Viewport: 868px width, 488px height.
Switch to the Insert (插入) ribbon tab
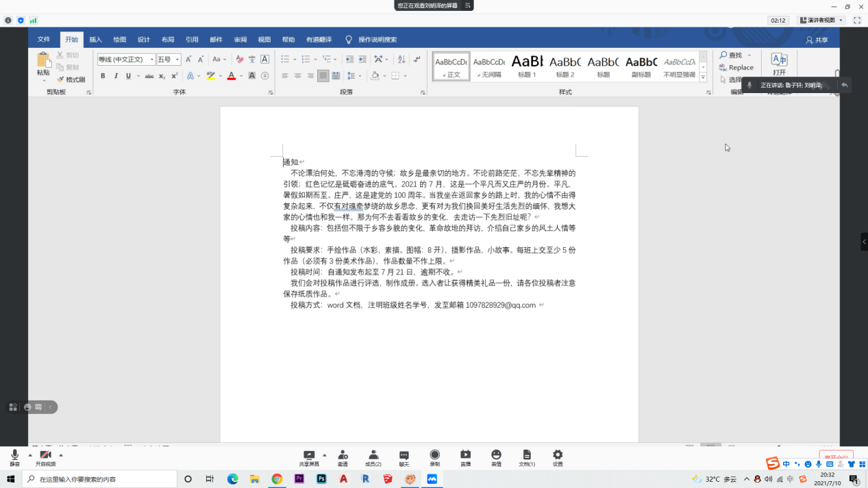tap(95, 40)
